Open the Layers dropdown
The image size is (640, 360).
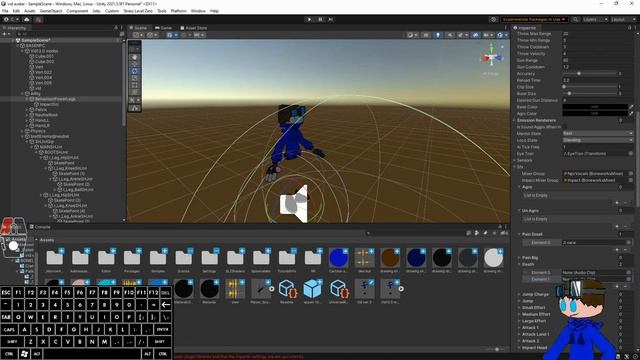(595, 20)
